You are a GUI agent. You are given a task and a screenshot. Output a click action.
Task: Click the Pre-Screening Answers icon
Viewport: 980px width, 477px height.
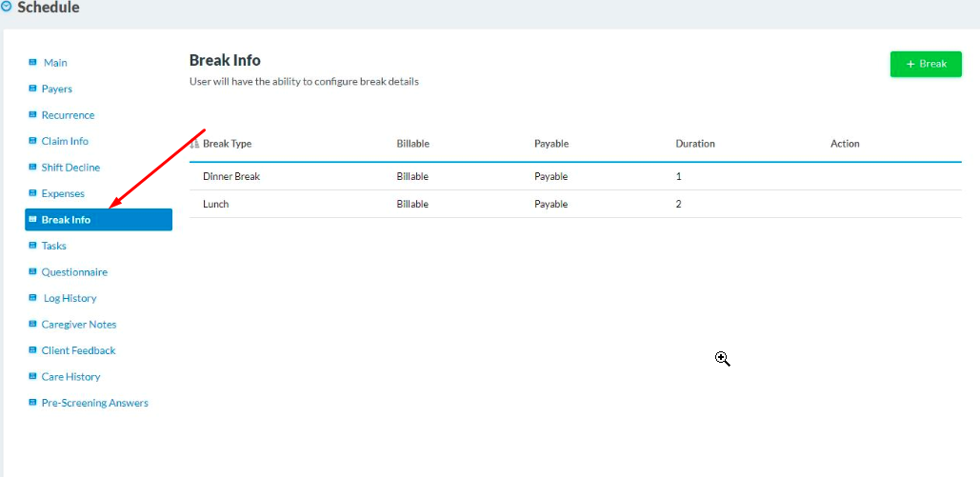tap(33, 403)
